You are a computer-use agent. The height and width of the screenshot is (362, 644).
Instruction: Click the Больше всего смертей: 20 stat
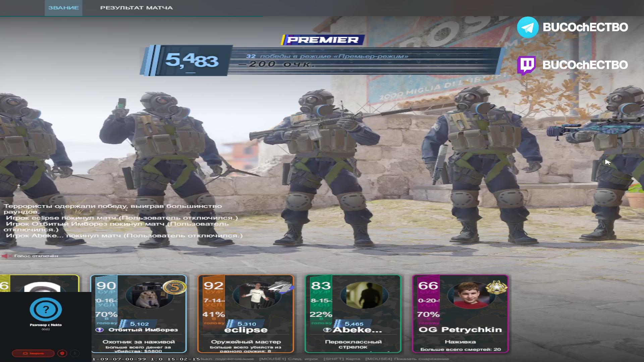[x=461, y=349]
